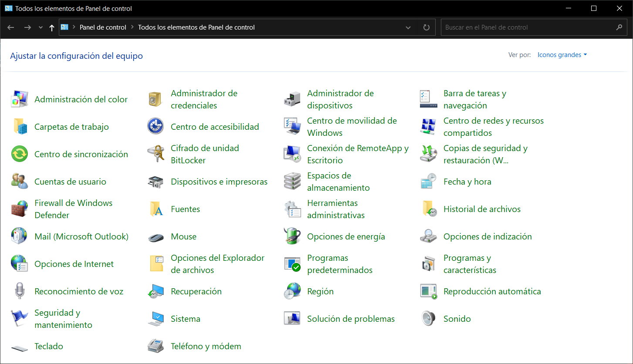
Task: Open Firewall de Windows Defender
Action: (x=73, y=209)
